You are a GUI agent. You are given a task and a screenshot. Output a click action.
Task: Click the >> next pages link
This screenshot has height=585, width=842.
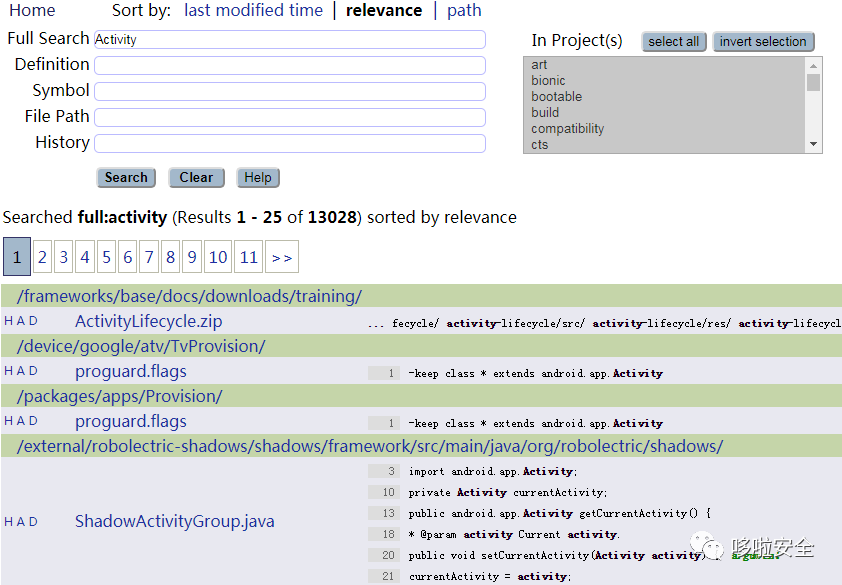tap(282, 257)
